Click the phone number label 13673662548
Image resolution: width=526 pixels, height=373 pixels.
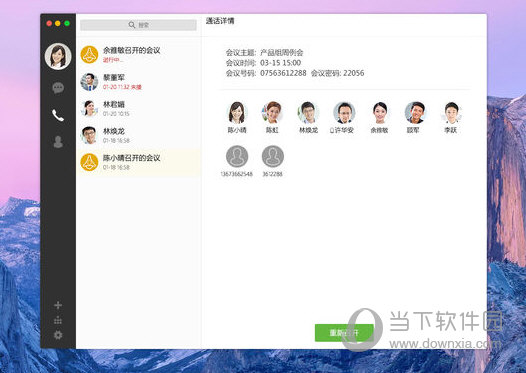(x=236, y=174)
